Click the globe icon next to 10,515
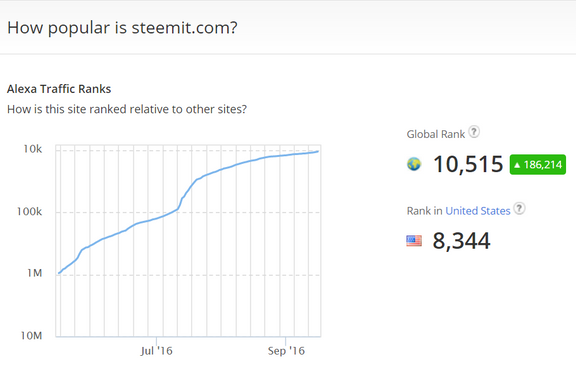The image size is (576, 380). [x=414, y=164]
